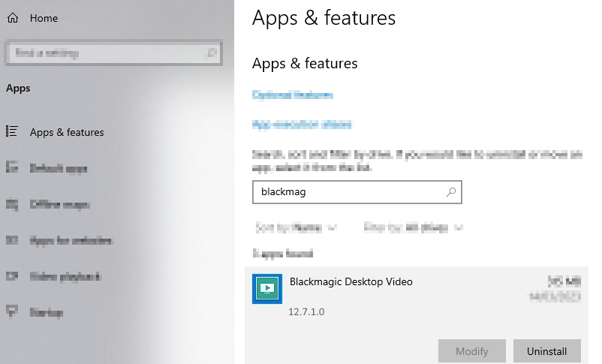The height and width of the screenshot is (364, 602).
Task: Click the Modify button
Action: point(472,350)
